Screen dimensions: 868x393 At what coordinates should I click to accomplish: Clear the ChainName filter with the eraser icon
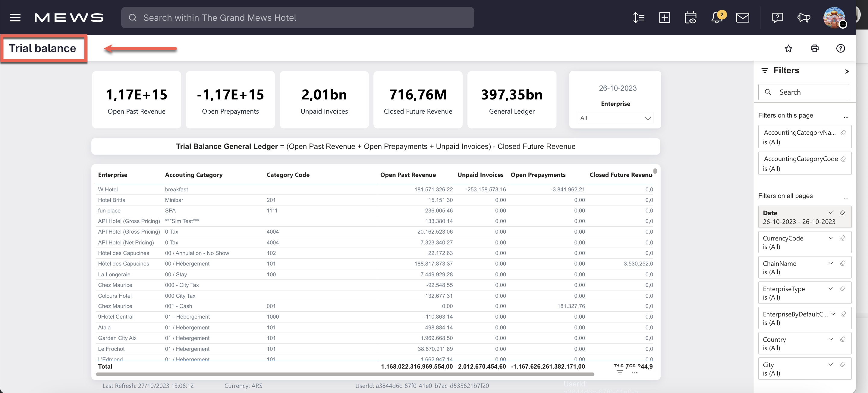pyautogui.click(x=843, y=263)
